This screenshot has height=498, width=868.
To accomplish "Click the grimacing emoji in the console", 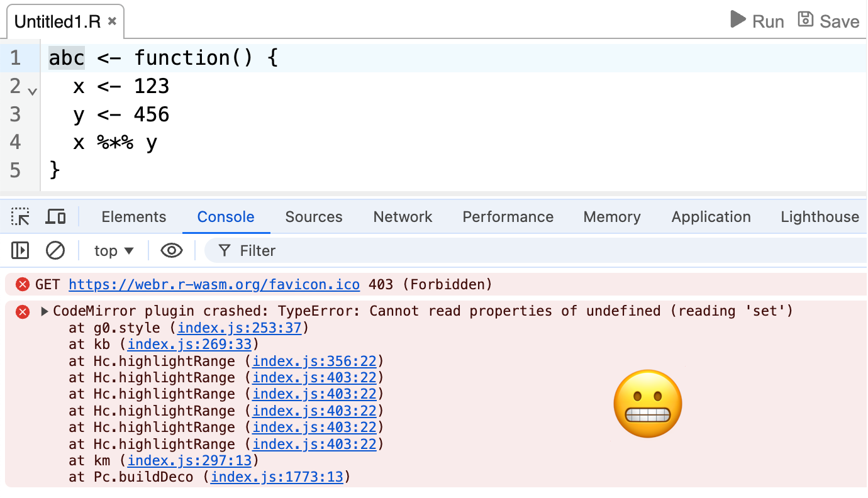I will point(648,403).
